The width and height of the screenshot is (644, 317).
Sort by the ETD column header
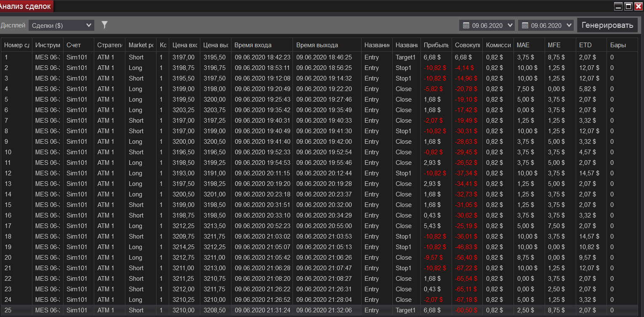[x=591, y=45]
